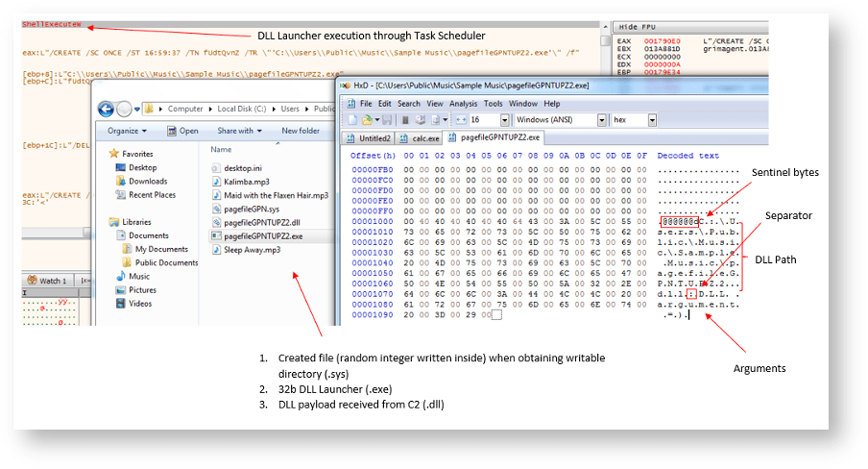Screen dimensions: 868x469
Task: Open dropdown arrow next to HxD Open icon
Action: (377, 120)
